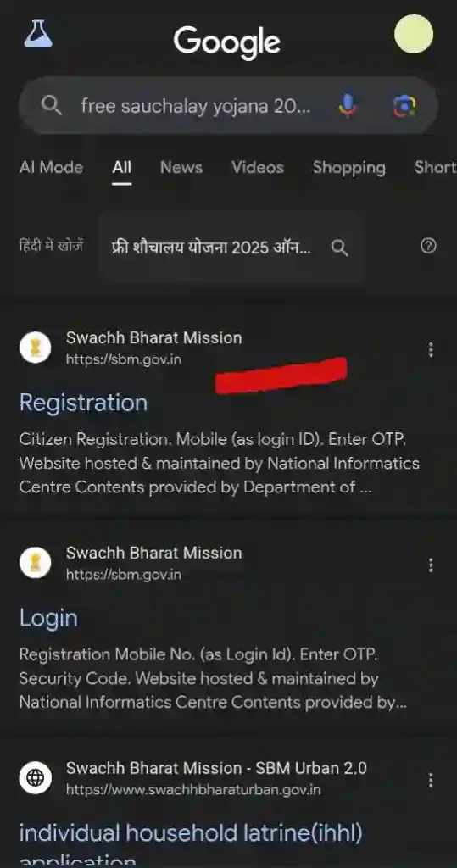Tap the Hindi suggestion search icon
The height and width of the screenshot is (868, 457).
click(x=339, y=248)
